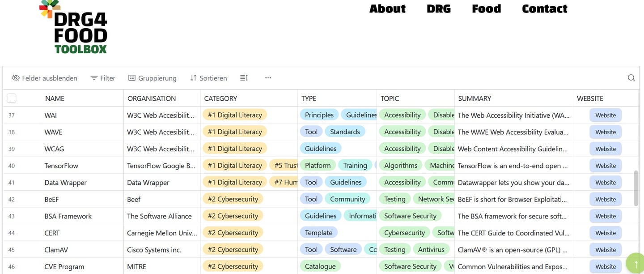This screenshot has width=644, height=274.
Task: Open the Website button for WAVE
Action: tap(606, 132)
